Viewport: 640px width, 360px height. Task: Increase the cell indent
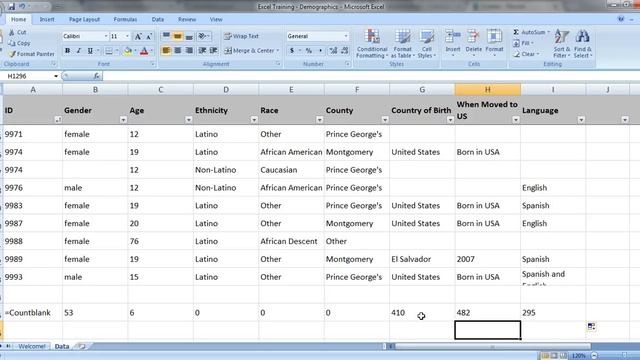pyautogui.click(x=213, y=50)
